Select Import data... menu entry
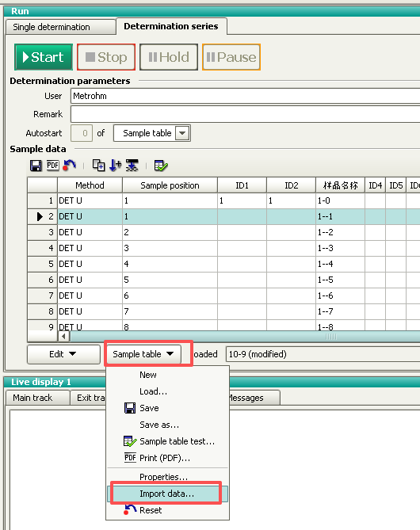Viewport: 420px width, 530px height. tap(168, 494)
